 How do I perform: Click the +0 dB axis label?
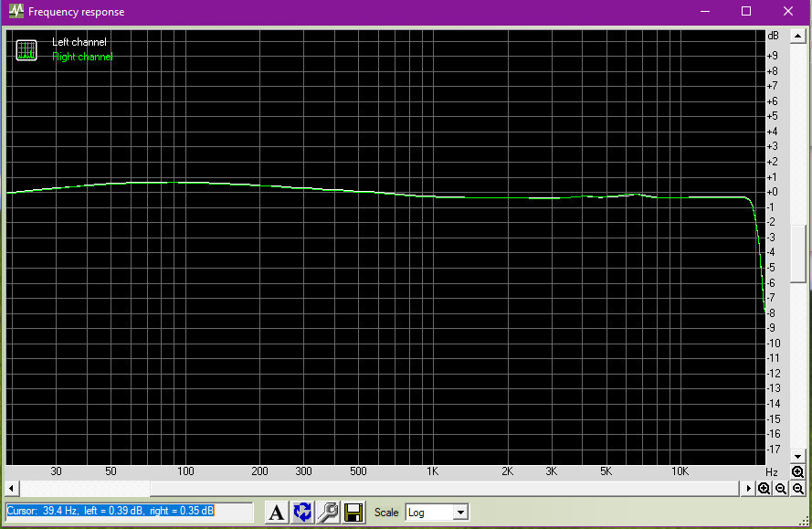click(x=772, y=192)
